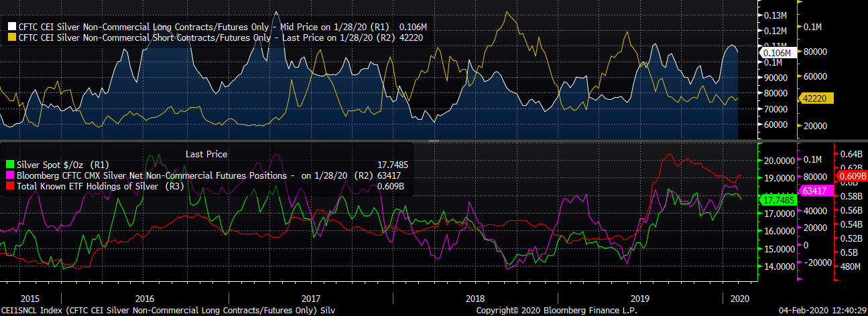Click the 'Silver Spot $/Oz (R1)' legend label
The width and height of the screenshot is (868, 316).
63,165
